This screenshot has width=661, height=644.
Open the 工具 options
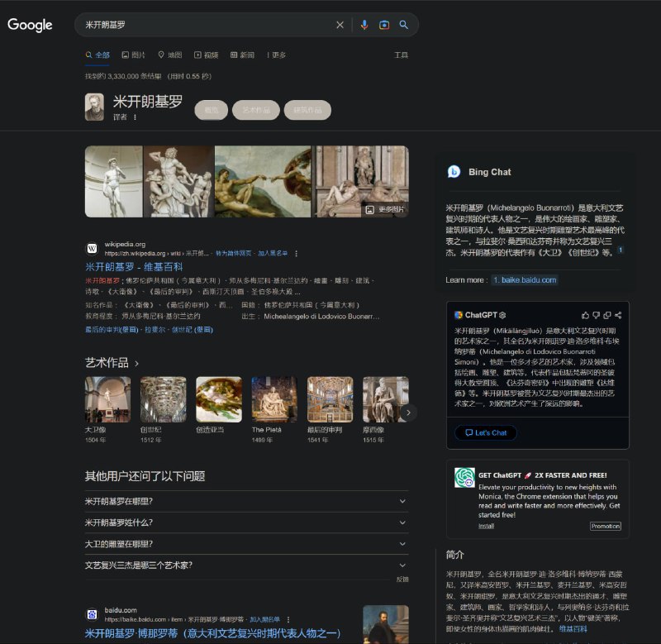(401, 55)
